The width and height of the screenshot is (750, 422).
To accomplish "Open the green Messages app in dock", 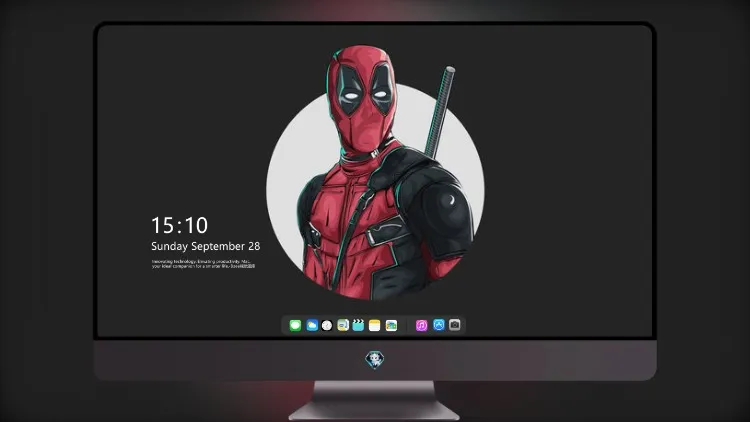I will click(x=295, y=325).
